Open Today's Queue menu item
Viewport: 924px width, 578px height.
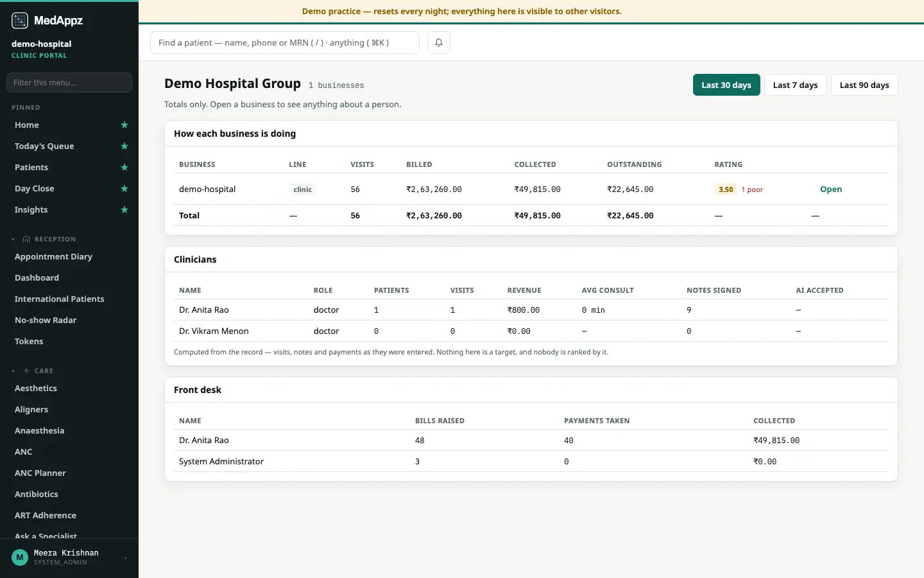[x=44, y=146]
